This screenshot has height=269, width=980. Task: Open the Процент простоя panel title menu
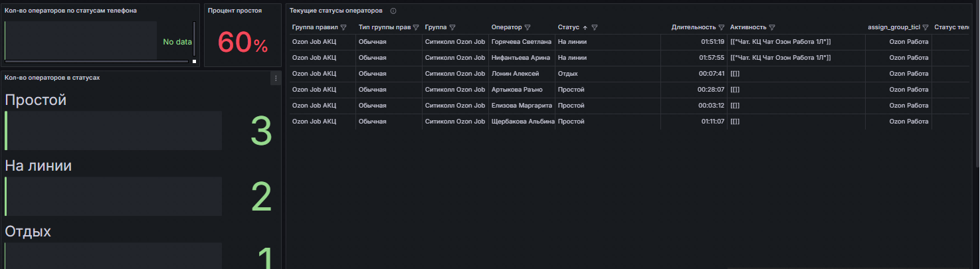pyautogui.click(x=235, y=11)
